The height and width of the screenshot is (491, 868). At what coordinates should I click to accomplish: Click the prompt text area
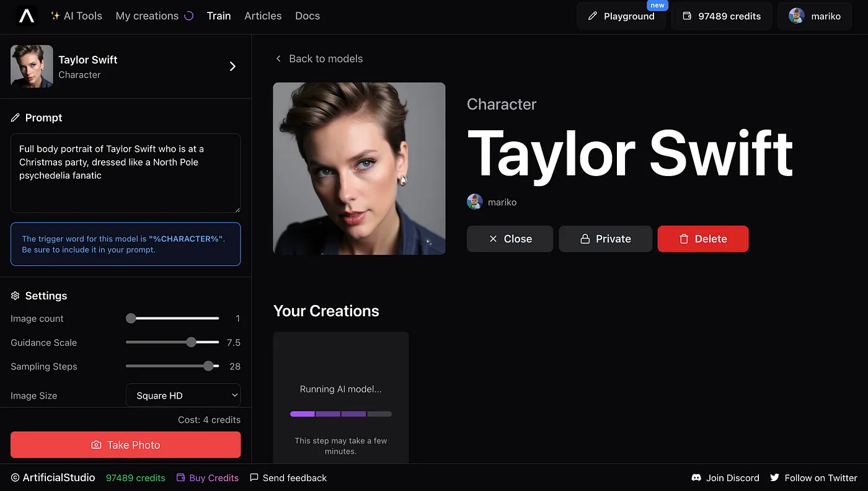[x=125, y=174]
